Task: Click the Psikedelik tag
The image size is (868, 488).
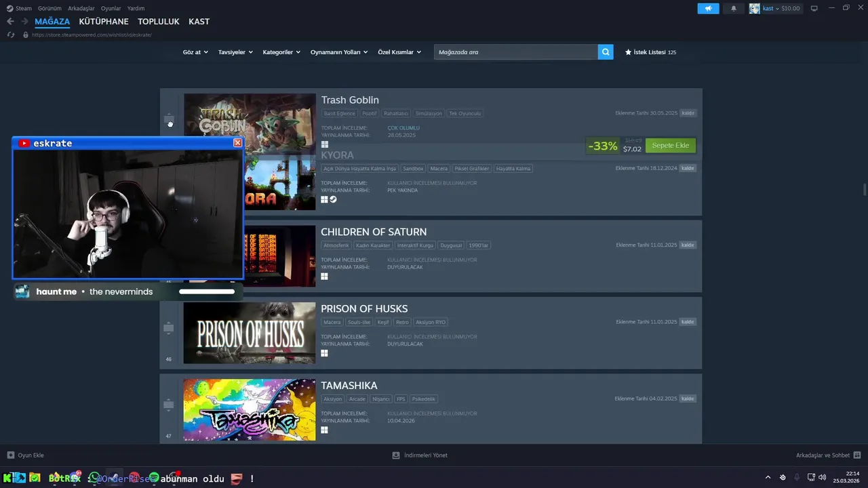Action: [x=424, y=399]
